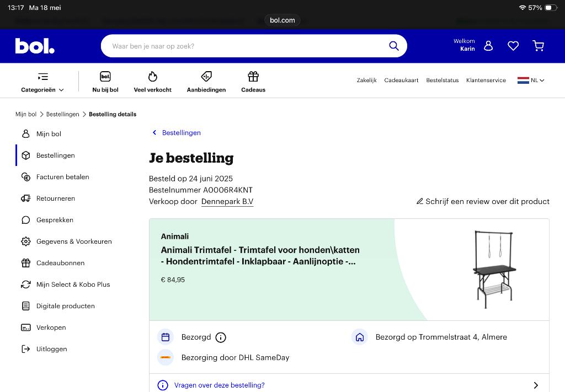Click the Gegevens & Voorkeuren gear icon

(x=25, y=241)
